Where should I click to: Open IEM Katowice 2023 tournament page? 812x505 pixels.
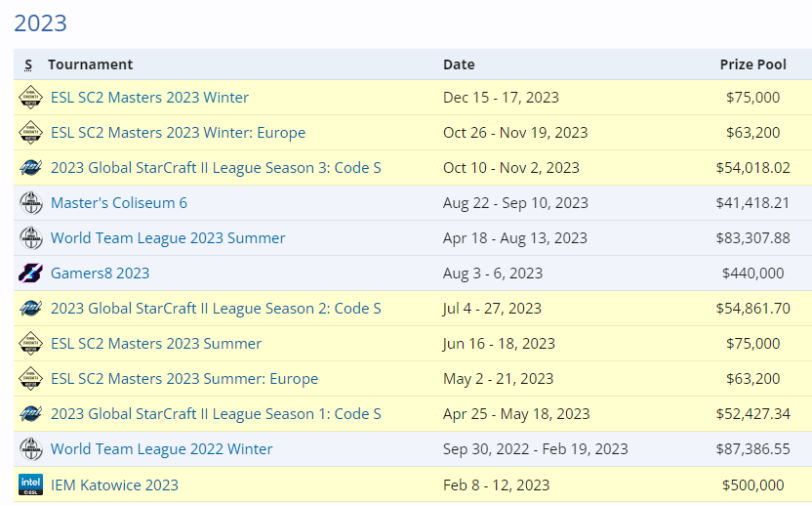tap(114, 484)
